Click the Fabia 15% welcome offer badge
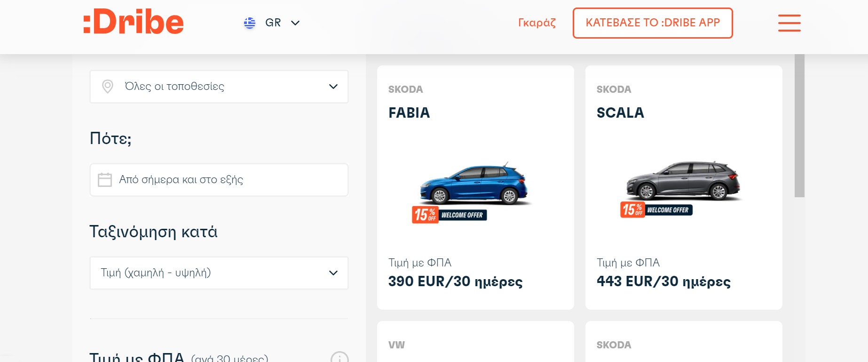The image size is (868, 362). [x=449, y=215]
